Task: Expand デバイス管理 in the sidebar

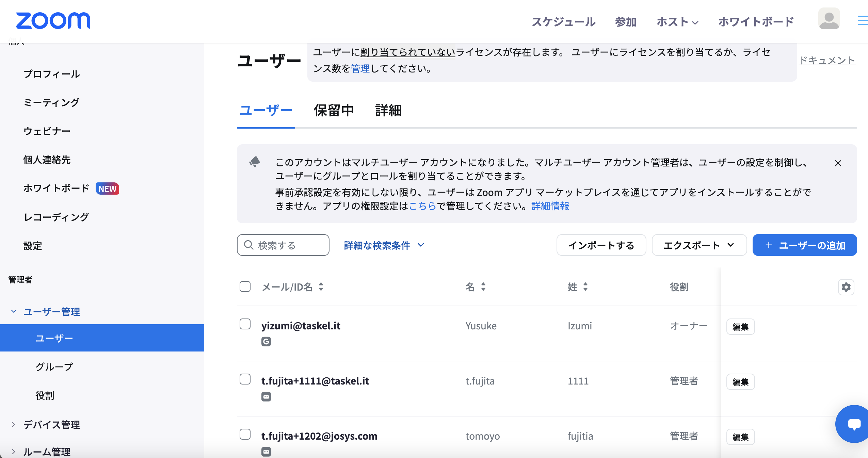Action: coord(51,425)
